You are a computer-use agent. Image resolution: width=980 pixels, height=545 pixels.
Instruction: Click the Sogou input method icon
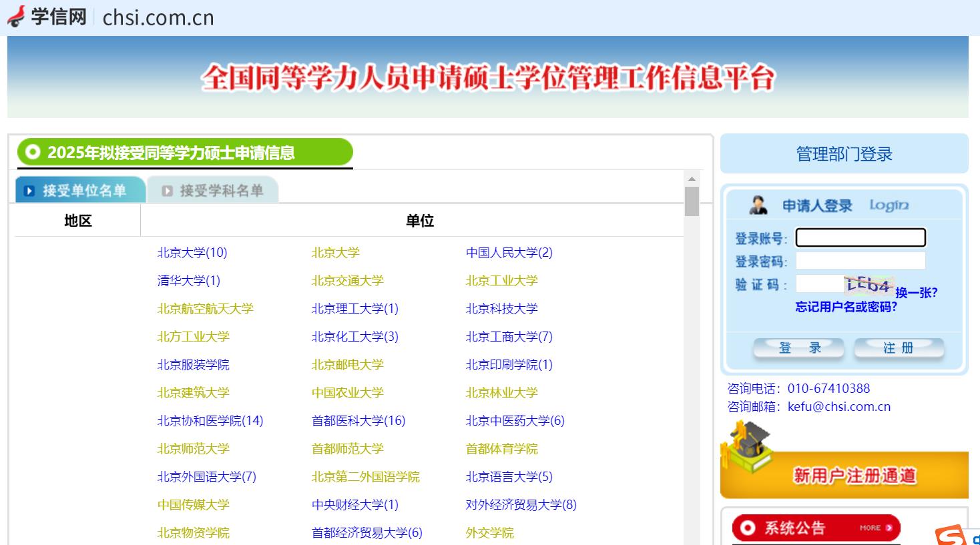coord(951,536)
